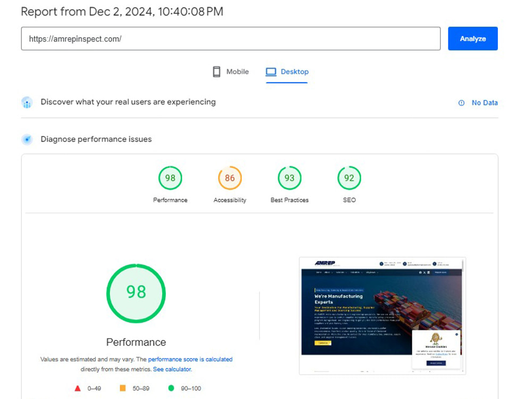This screenshot has height=399, width=532.
Task: Open the SEO 92 score gauge
Action: pos(349,178)
